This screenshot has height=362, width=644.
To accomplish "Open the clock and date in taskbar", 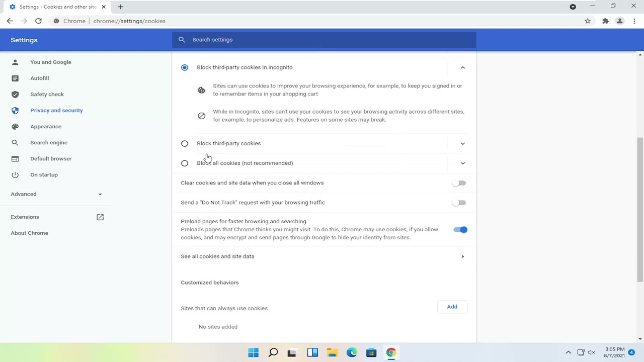I will point(614,352).
